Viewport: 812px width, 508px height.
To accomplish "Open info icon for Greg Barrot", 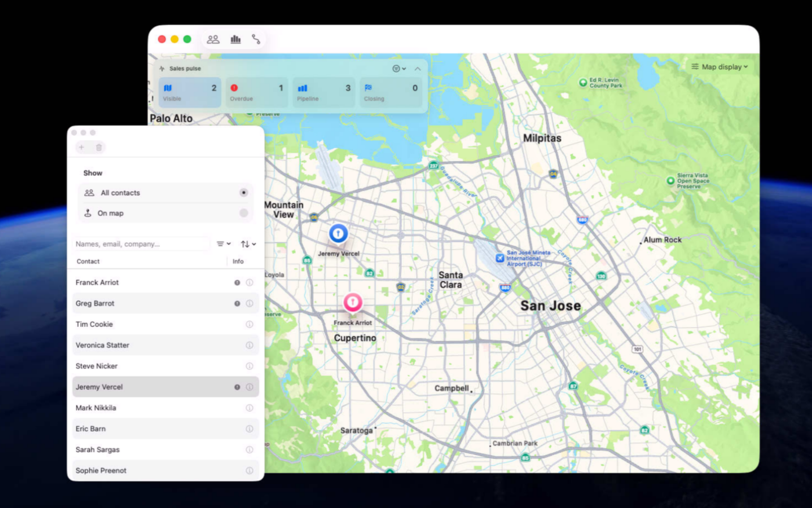I will 249,304.
